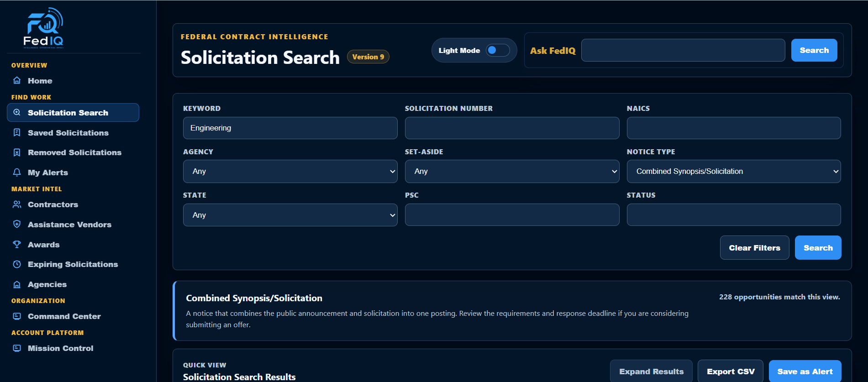This screenshot has width=868, height=382.
Task: Click the My Alerts bell icon
Action: pos(17,173)
